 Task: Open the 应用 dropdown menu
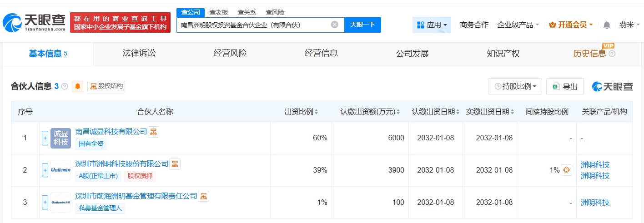(432, 25)
